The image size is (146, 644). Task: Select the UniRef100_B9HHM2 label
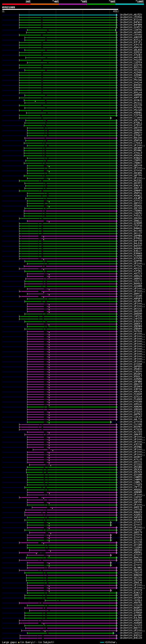click(x=131, y=87)
